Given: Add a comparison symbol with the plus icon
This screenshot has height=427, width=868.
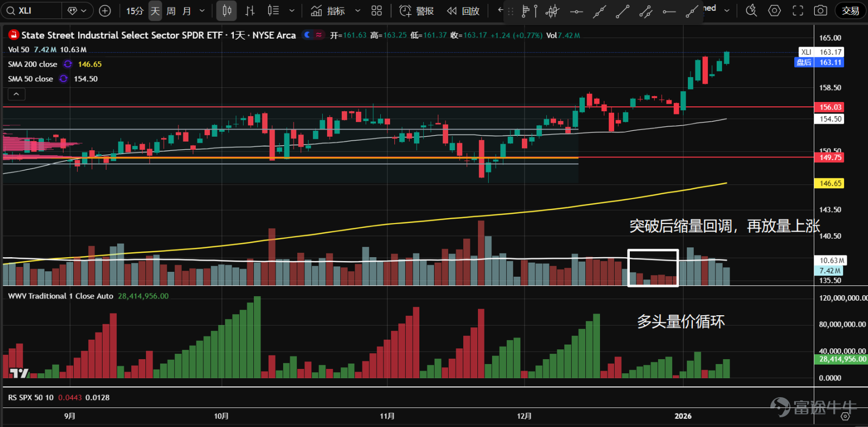Looking at the screenshot, I should tap(105, 11).
